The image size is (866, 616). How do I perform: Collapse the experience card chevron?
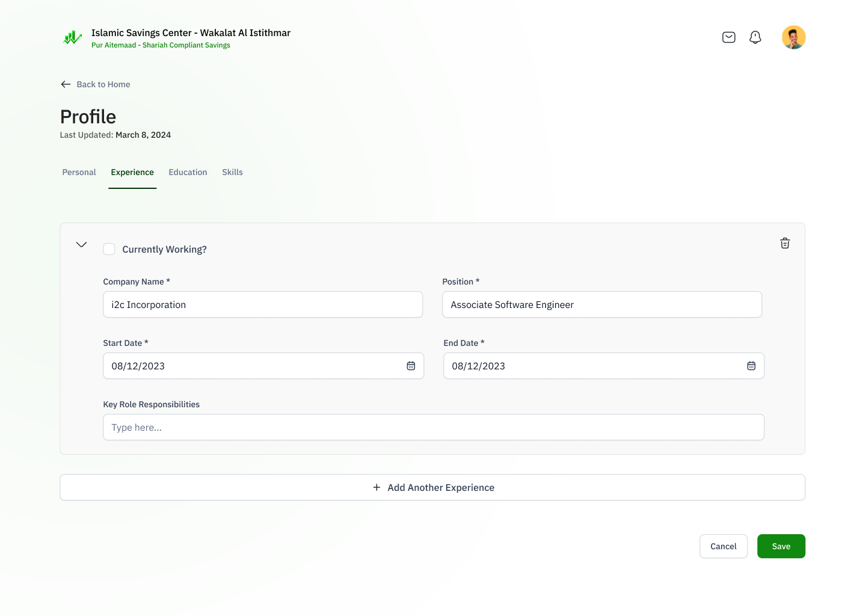[81, 244]
